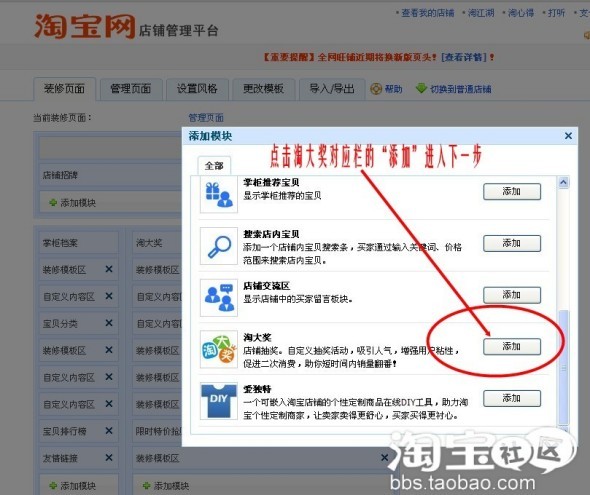Click the 店铺交流区 title text
The width and height of the screenshot is (590, 495).
point(266,286)
